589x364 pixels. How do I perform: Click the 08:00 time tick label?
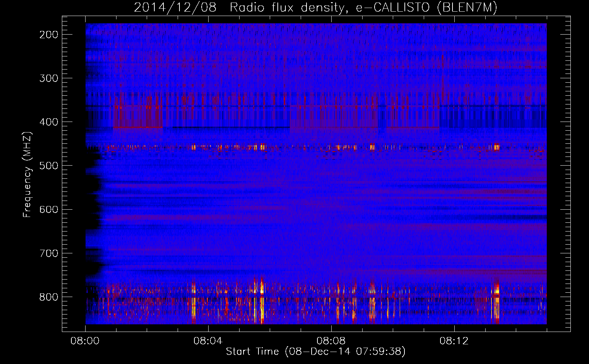[x=85, y=341]
